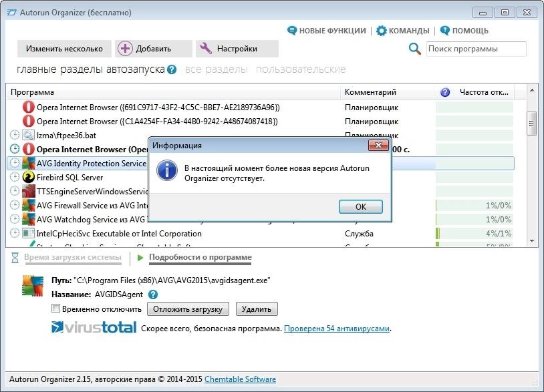544x392 pixels.
Task: Toggle the Временно отключить checkbox
Action: pyautogui.click(x=55, y=309)
